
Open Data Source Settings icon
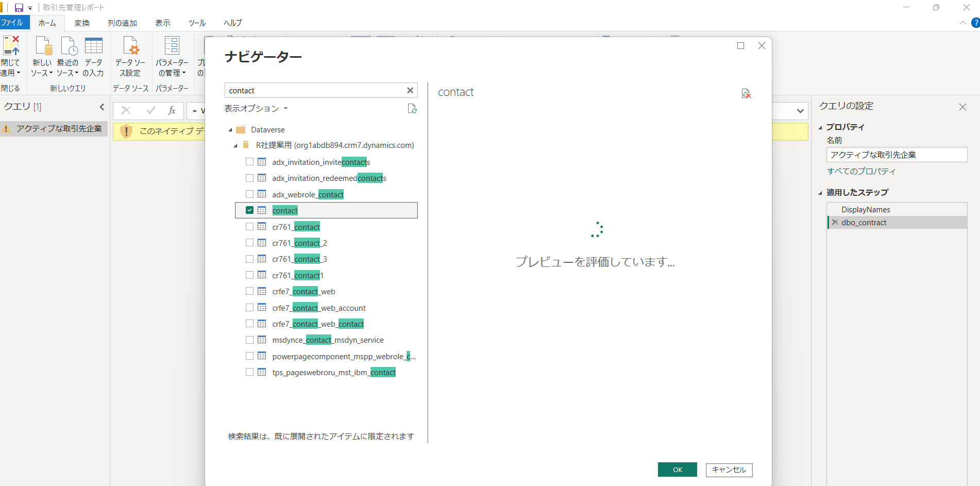pyautogui.click(x=131, y=45)
